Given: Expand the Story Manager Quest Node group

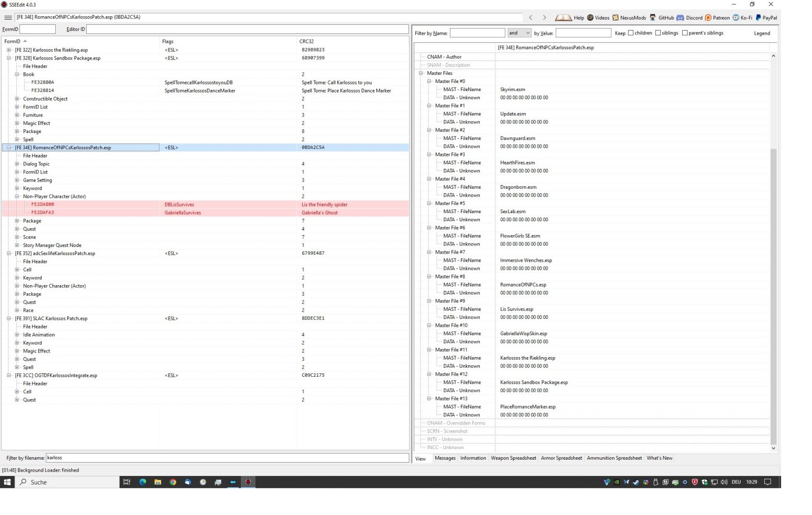Looking at the screenshot, I should tap(17, 245).
